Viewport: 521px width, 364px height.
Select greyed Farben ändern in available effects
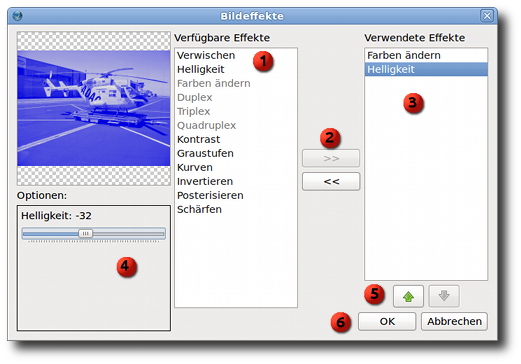(x=214, y=83)
